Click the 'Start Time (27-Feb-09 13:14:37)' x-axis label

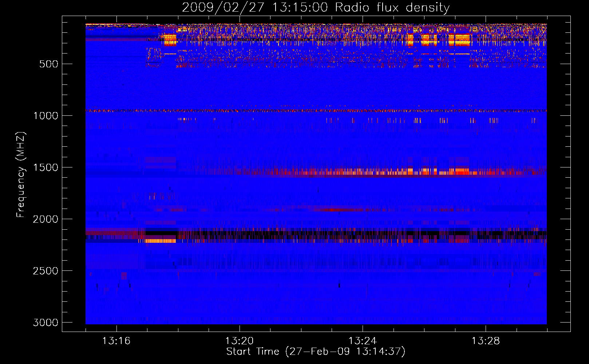click(x=316, y=352)
